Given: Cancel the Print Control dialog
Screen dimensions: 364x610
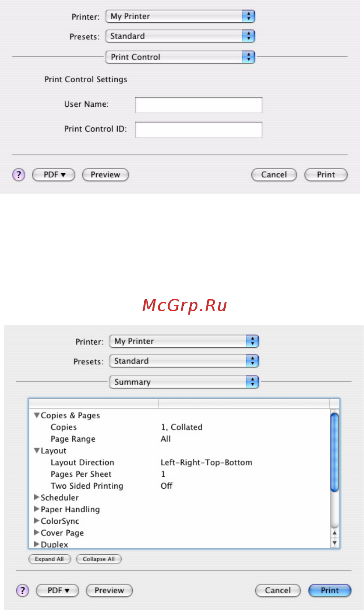Looking at the screenshot, I should tap(274, 174).
